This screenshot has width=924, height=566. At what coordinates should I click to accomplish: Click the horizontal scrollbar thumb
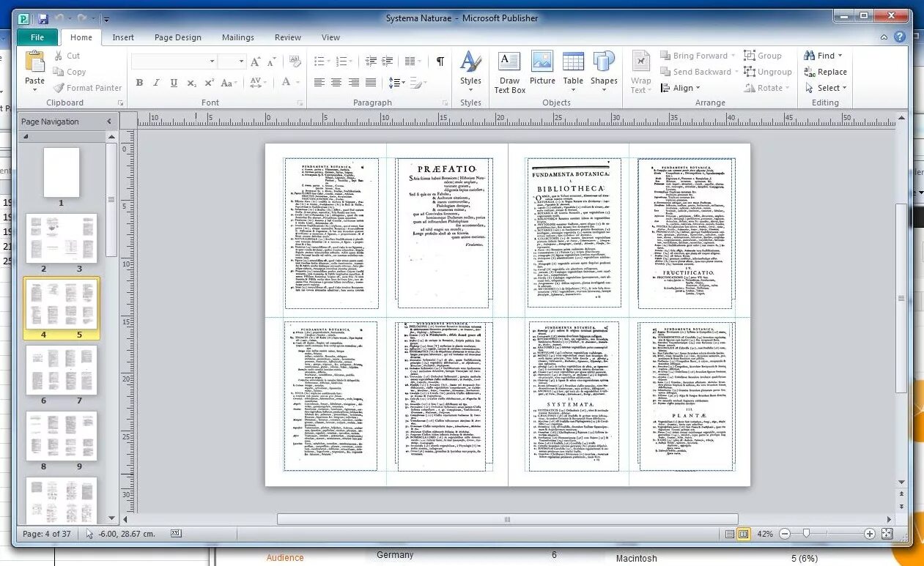pyautogui.click(x=506, y=519)
